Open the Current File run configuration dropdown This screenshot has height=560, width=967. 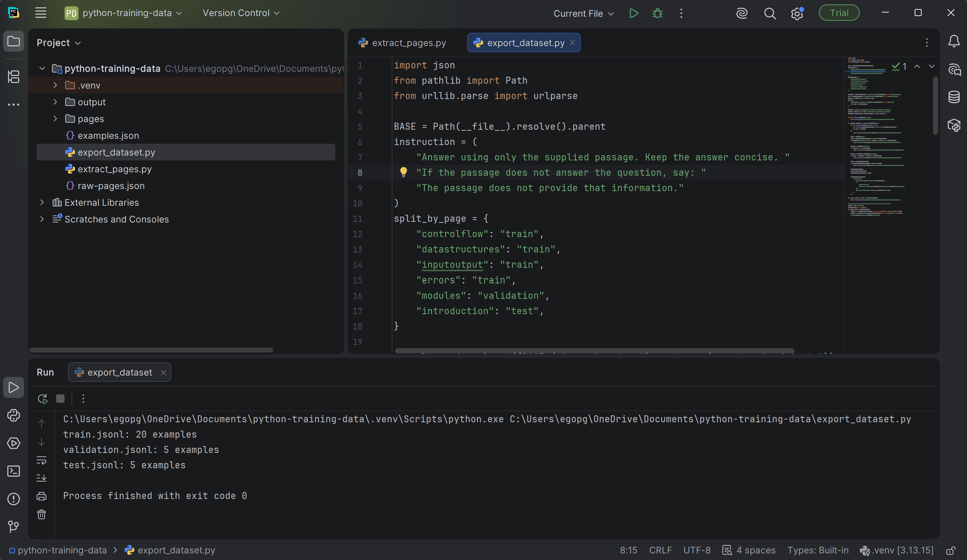[x=583, y=13]
